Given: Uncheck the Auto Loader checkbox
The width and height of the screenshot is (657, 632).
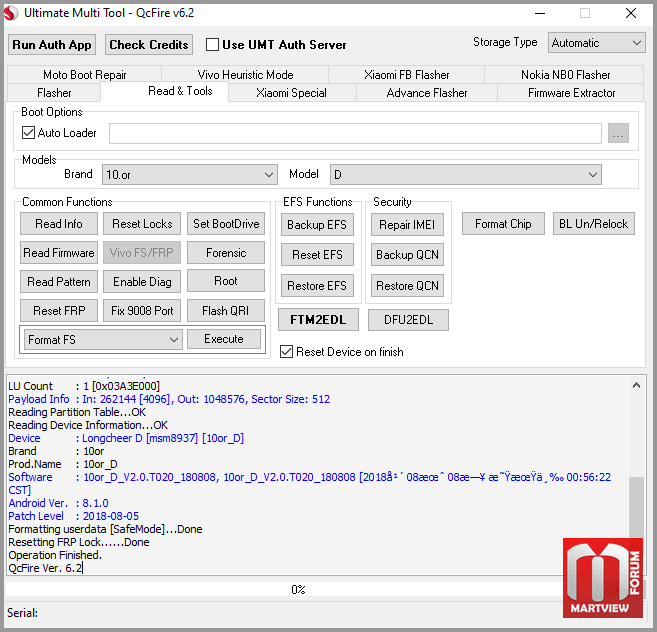Looking at the screenshot, I should 28,133.
